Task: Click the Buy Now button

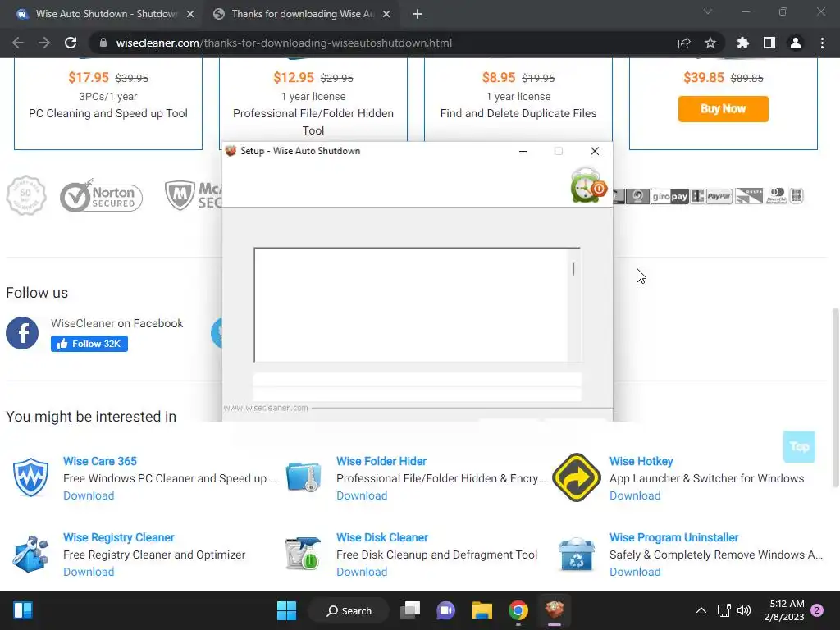Action: pyautogui.click(x=724, y=109)
